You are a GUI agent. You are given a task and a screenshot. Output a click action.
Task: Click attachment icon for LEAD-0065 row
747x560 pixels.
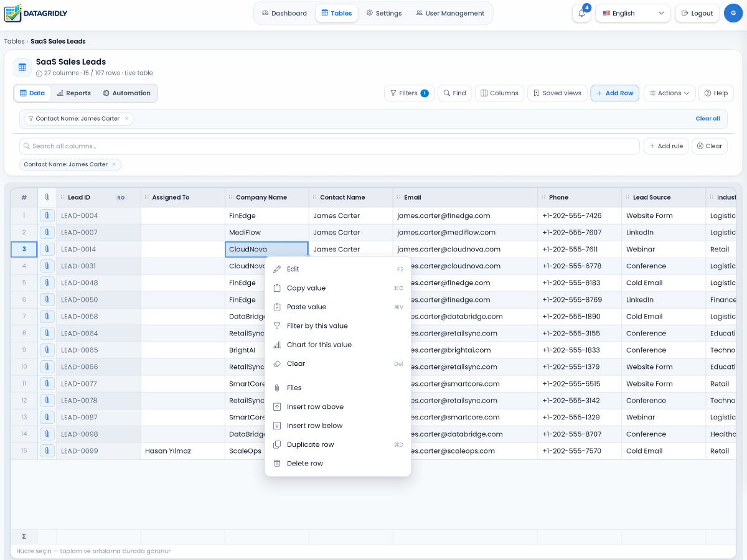(47, 350)
